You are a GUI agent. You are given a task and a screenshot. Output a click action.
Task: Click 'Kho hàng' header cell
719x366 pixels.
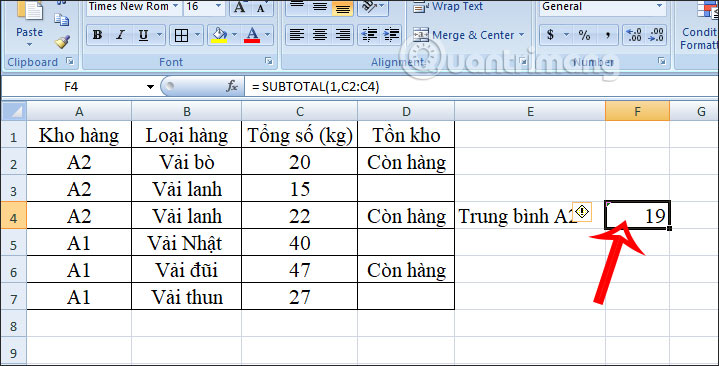[x=79, y=135]
